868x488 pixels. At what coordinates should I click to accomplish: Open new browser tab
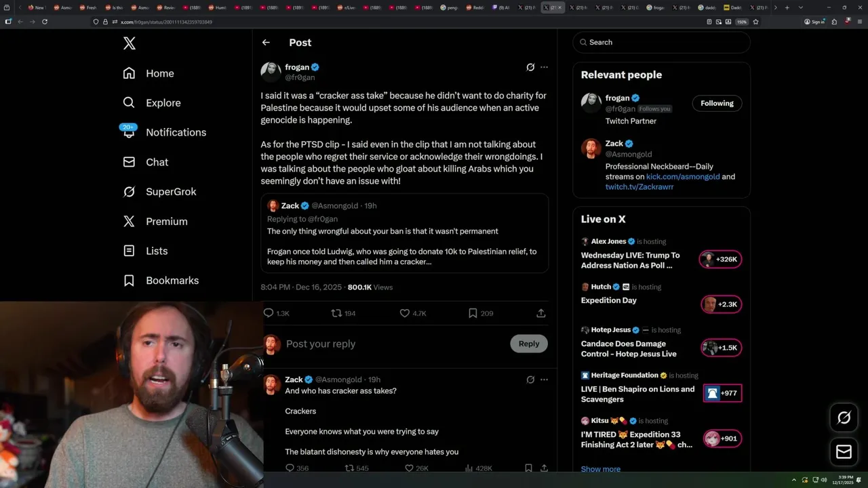point(787,7)
